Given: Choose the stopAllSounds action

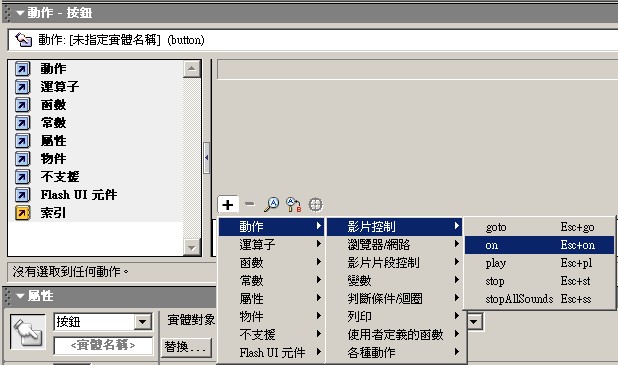Looking at the screenshot, I should [x=539, y=299].
